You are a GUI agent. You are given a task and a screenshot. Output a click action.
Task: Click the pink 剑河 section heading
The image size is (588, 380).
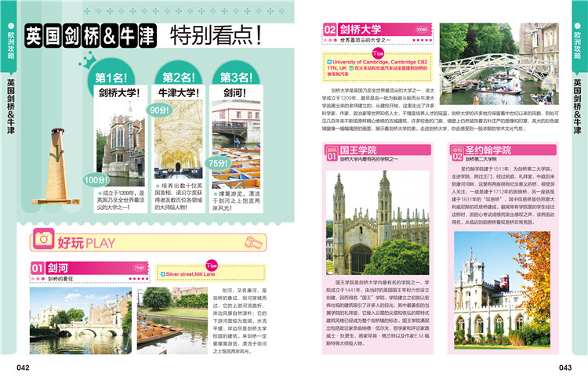click(58, 268)
